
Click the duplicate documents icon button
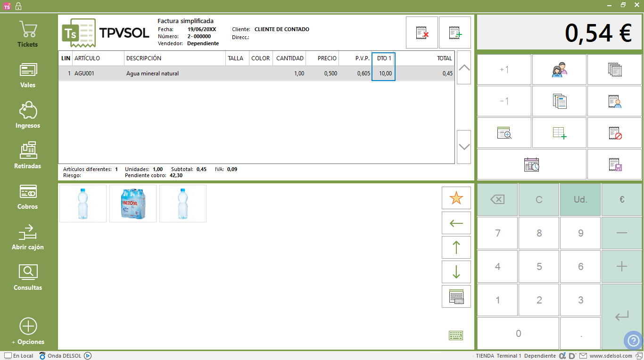pos(559,101)
